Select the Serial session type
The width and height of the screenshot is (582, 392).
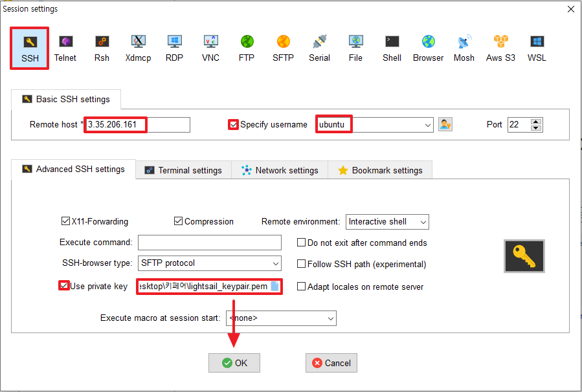click(319, 49)
